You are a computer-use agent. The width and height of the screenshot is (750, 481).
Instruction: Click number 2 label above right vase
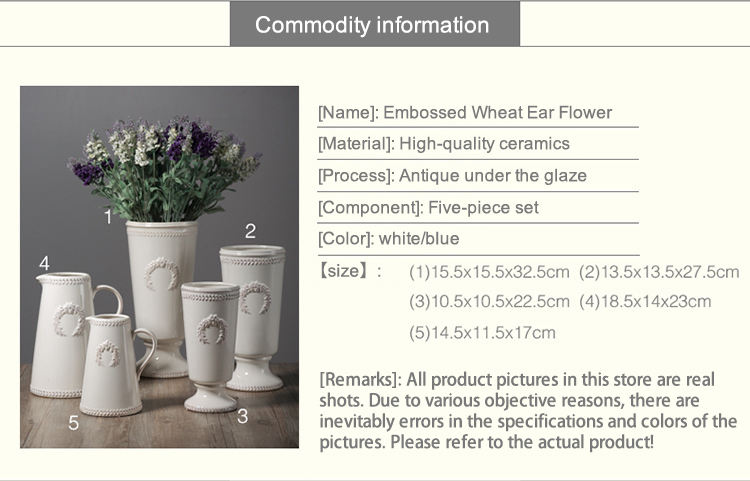point(251,231)
